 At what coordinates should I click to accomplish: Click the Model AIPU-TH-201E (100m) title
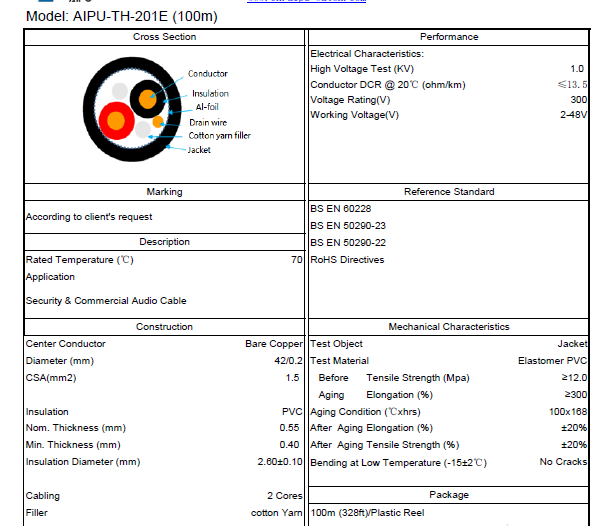click(122, 17)
